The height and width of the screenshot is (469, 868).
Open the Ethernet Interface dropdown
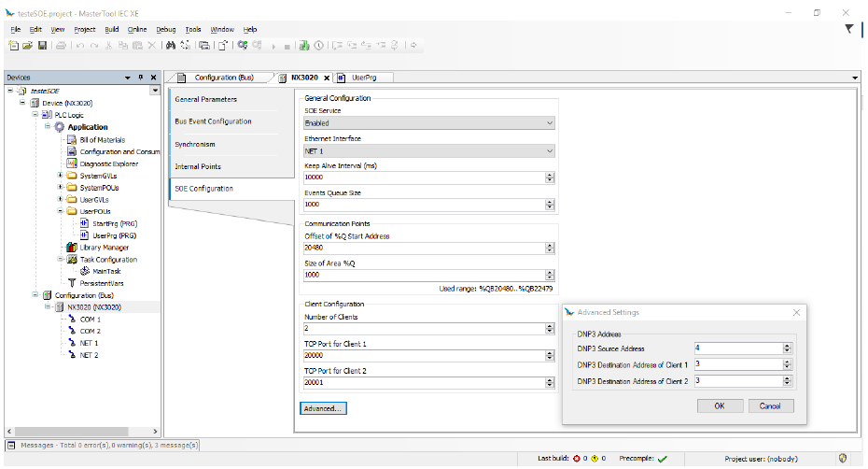(x=429, y=150)
